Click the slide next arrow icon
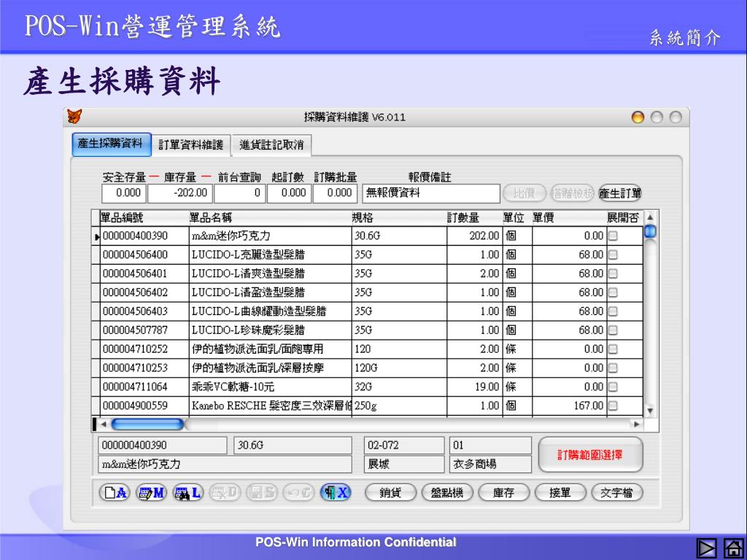Image resolution: width=747 pixels, height=560 pixels. point(706,548)
